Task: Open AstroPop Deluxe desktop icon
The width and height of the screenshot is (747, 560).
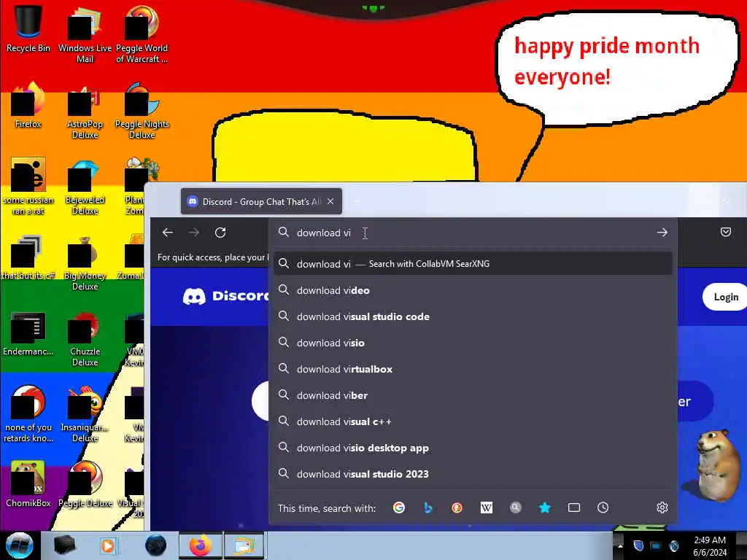Action: point(85,111)
